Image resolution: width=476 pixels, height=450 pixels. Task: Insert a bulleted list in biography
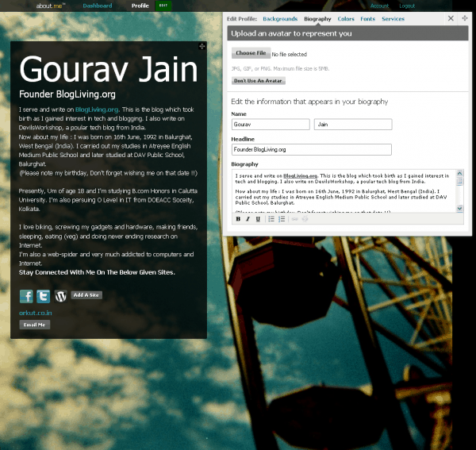(271, 219)
